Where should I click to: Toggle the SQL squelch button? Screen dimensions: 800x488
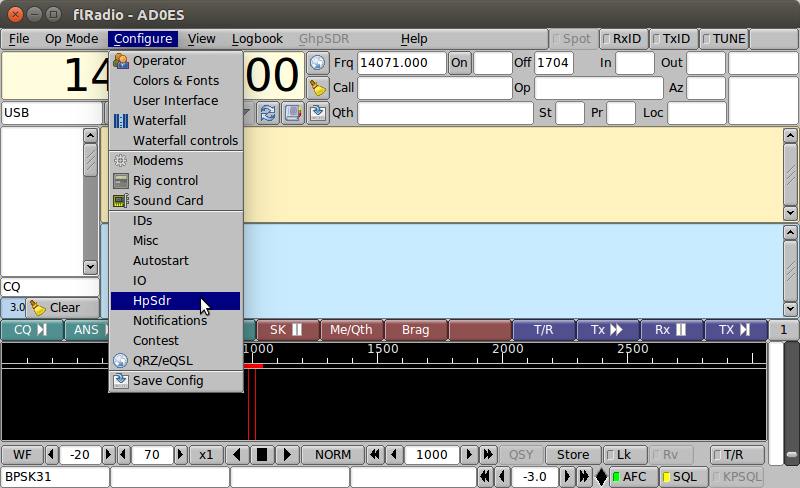(x=682, y=477)
